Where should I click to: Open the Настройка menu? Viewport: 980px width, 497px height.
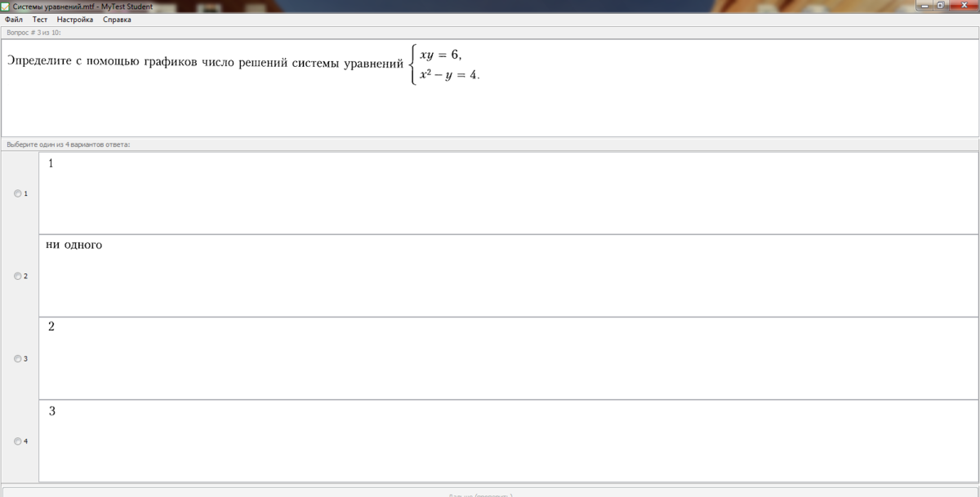(x=75, y=20)
